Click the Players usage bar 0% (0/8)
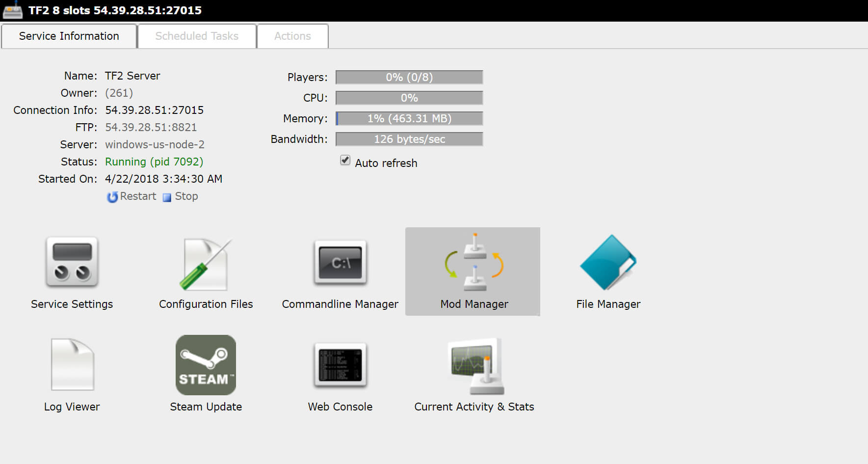 click(409, 77)
